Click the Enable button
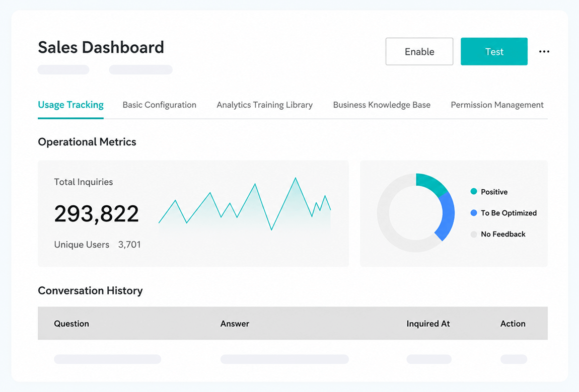 (419, 51)
